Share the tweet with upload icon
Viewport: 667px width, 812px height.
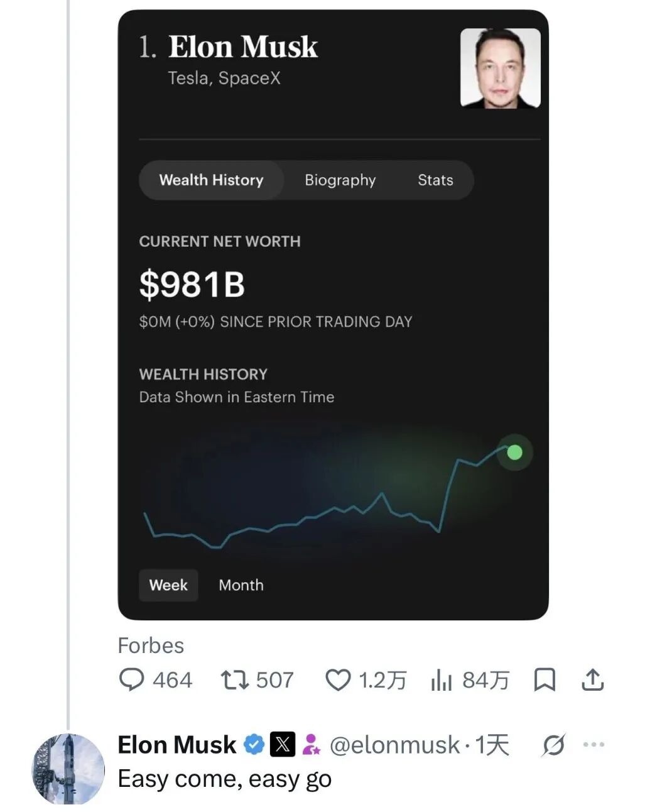click(592, 679)
